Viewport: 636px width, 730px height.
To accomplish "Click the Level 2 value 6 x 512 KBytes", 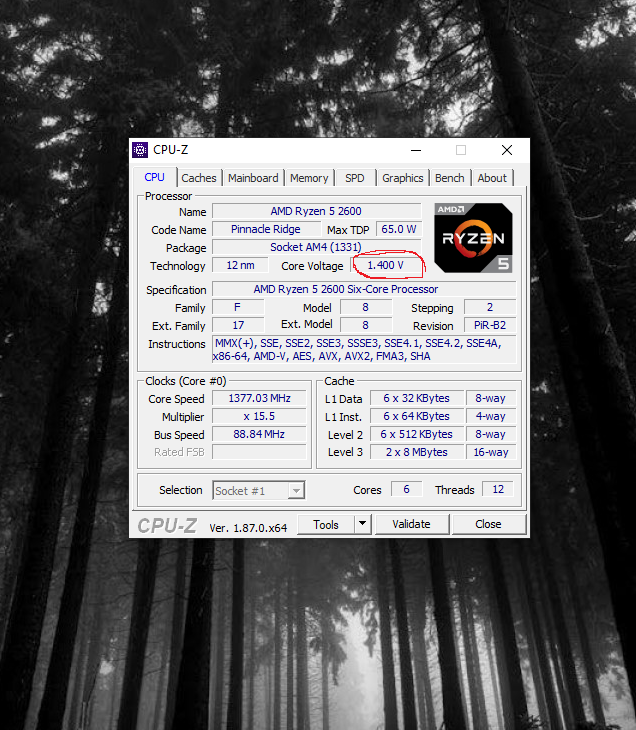I will pyautogui.click(x=417, y=434).
